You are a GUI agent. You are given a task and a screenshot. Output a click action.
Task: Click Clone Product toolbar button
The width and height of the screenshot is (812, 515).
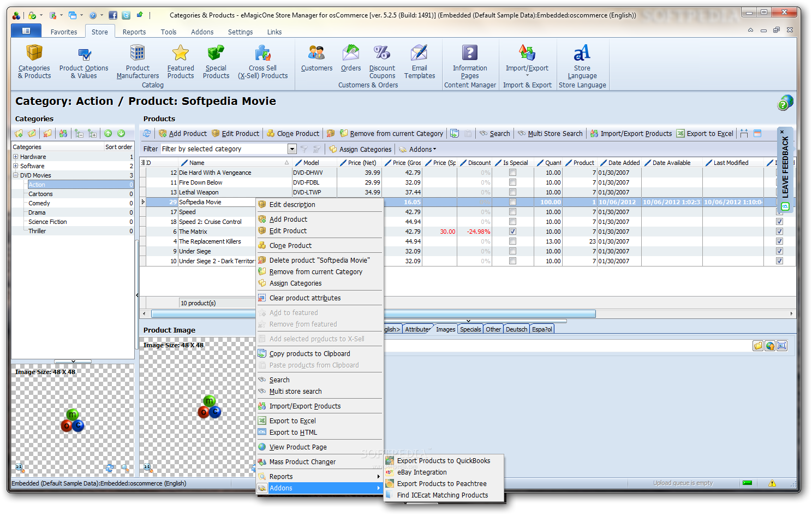[293, 133]
